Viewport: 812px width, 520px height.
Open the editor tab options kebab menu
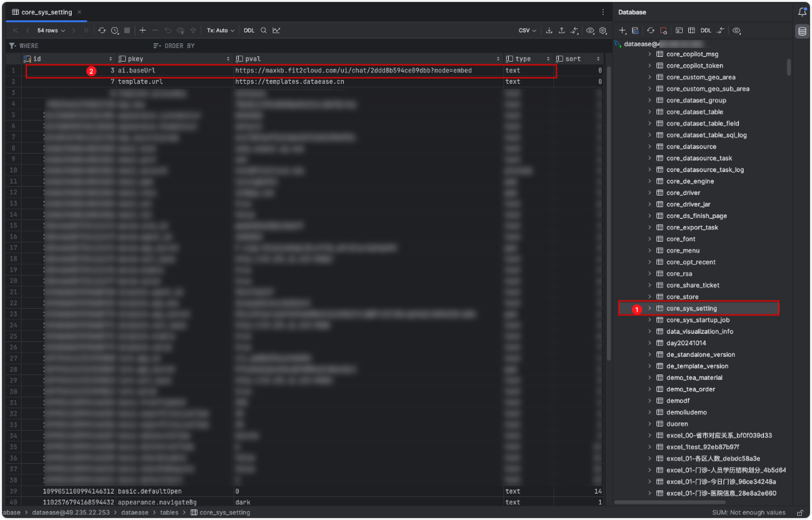tap(603, 12)
